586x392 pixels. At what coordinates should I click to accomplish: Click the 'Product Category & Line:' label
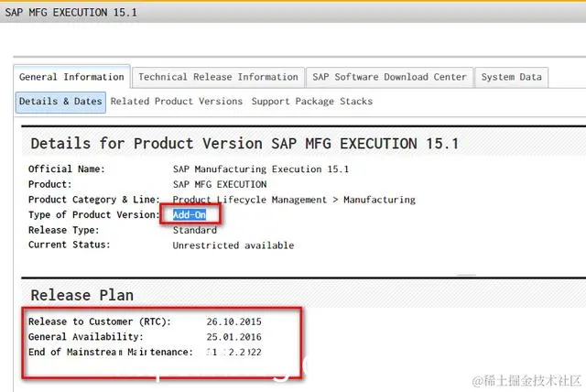(x=93, y=200)
